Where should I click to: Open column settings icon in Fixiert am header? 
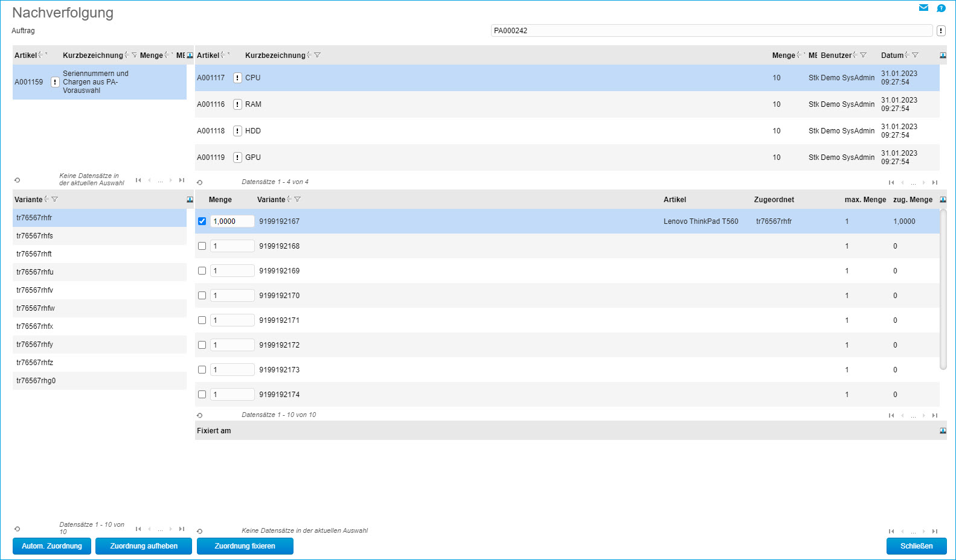click(x=943, y=431)
